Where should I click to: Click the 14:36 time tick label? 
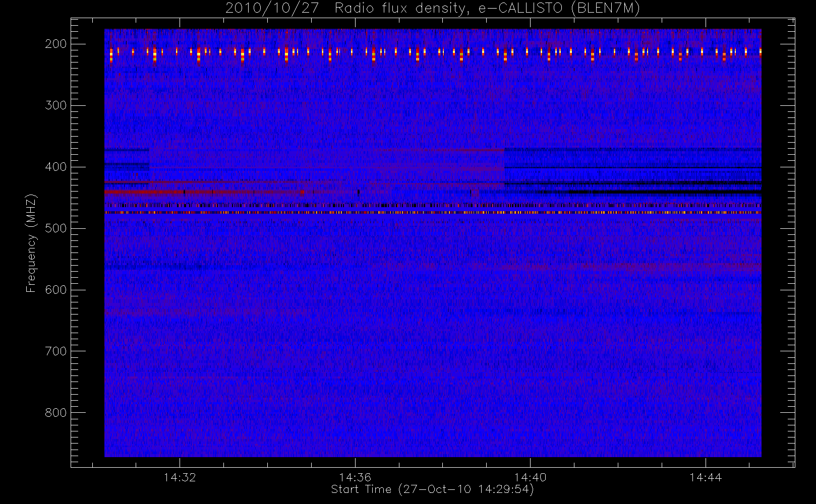[355, 477]
